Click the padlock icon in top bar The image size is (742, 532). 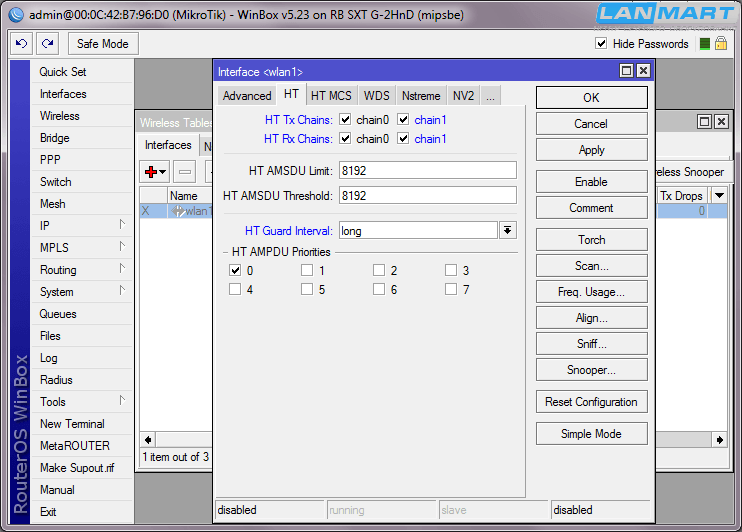(x=721, y=44)
